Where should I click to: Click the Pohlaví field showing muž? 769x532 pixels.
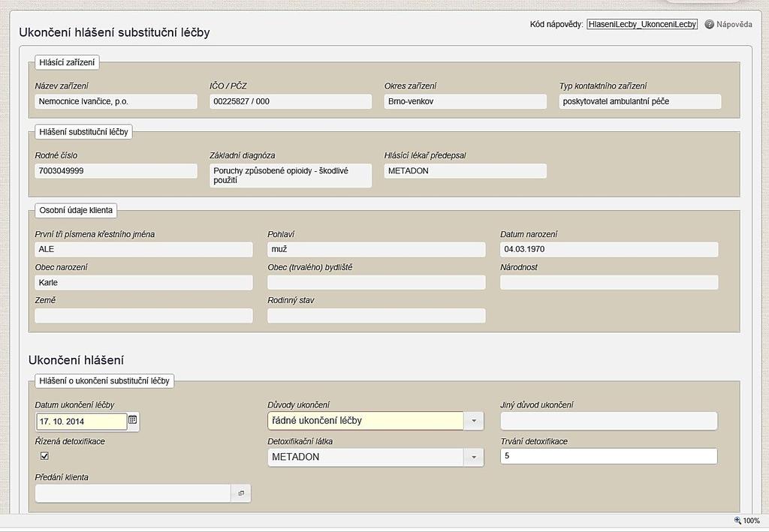tap(377, 249)
